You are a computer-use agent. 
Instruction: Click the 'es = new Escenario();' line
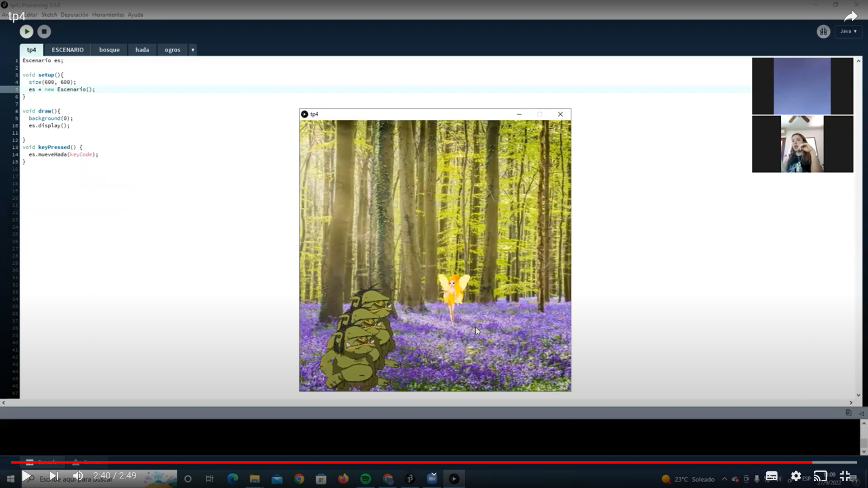coord(62,89)
